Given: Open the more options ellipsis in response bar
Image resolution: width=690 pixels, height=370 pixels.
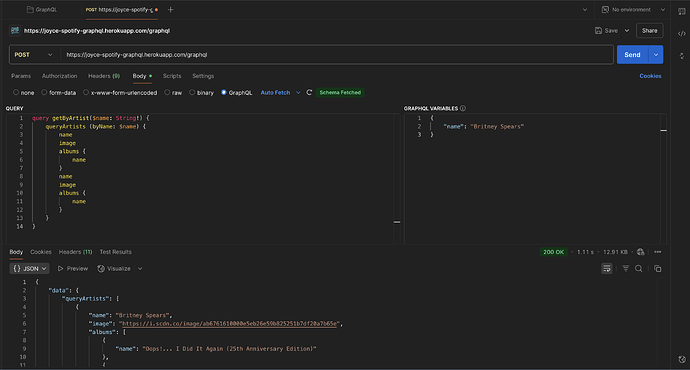Looking at the screenshot, I should (x=657, y=252).
